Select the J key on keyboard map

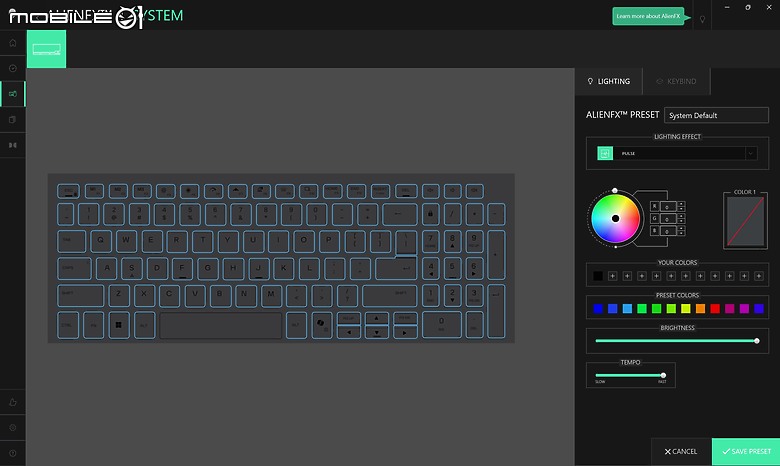(x=259, y=269)
